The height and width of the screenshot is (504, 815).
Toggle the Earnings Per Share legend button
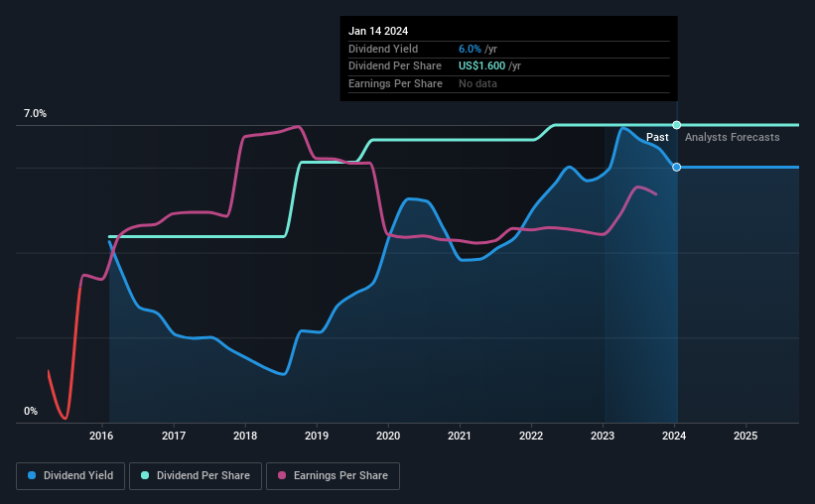[333, 476]
